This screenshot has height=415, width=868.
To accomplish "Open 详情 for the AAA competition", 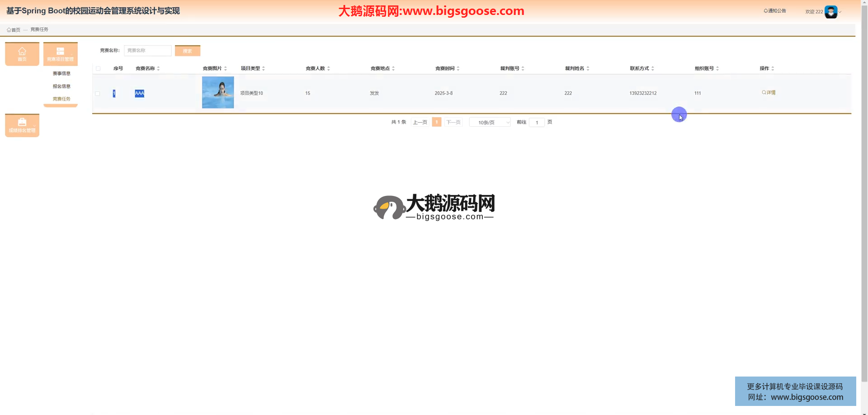I will [x=769, y=93].
